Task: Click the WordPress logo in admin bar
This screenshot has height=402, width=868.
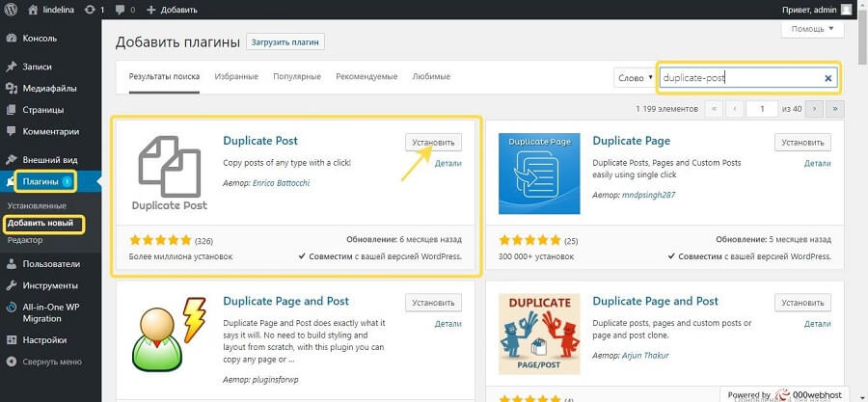Action: click(11, 10)
